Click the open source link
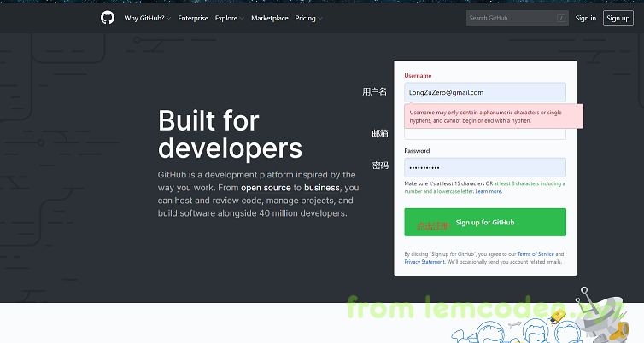The height and width of the screenshot is (343, 644). tap(266, 187)
